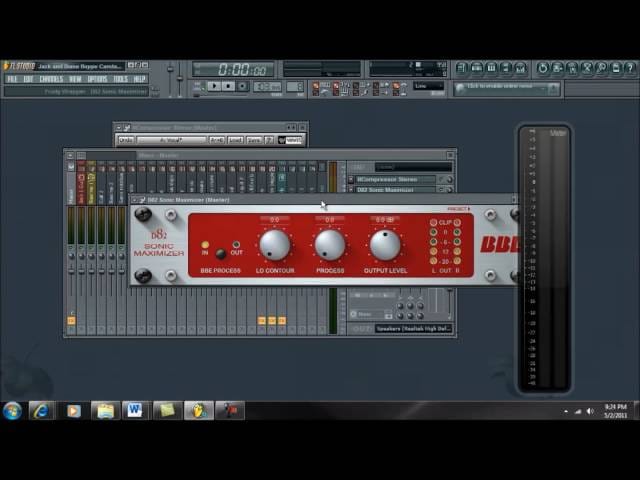
Task: Open the BCompressor Stereo slot menu arrow
Action: click(x=351, y=180)
